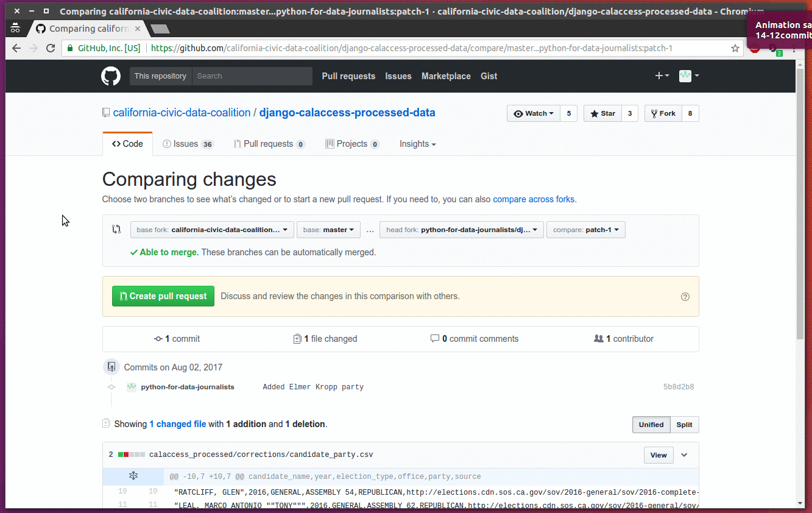Viewport: 812px width, 513px height.
Task: Collapse the candidate_party.csv file diff
Action: coord(684,455)
